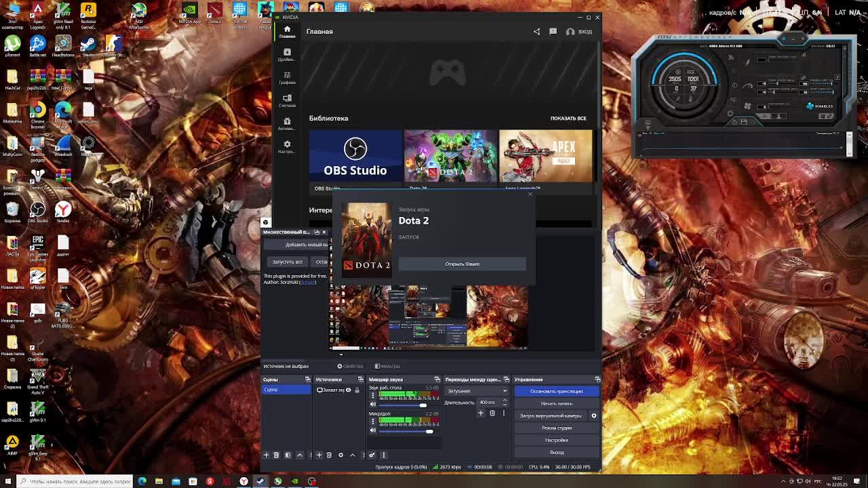This screenshot has width=868, height=488.
Task: Increase transition duration with stepper arrow
Action: point(505,400)
